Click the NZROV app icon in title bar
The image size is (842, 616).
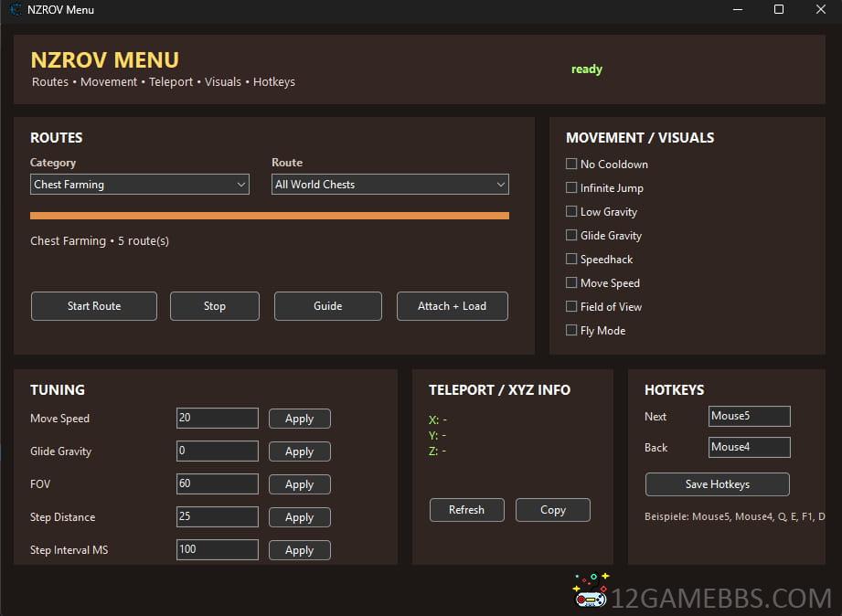click(x=16, y=9)
